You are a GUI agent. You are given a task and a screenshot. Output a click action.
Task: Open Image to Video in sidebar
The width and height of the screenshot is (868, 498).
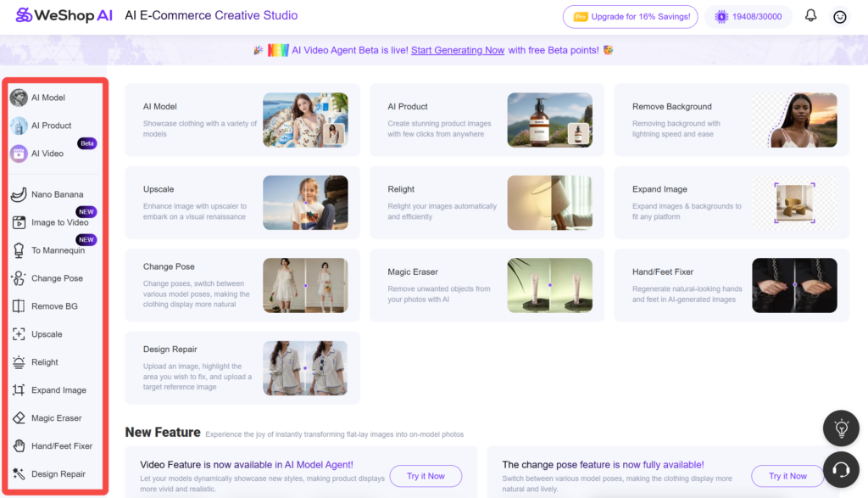pos(58,222)
